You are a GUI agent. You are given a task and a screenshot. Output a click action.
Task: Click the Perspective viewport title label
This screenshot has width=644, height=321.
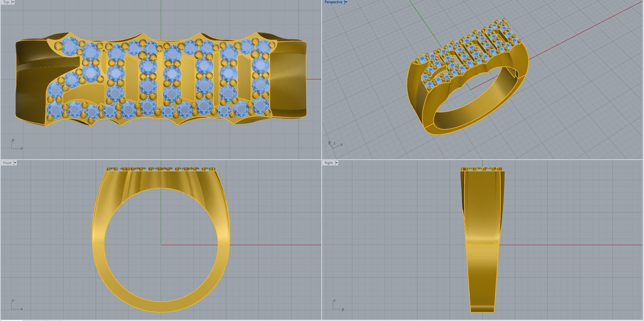(333, 2)
